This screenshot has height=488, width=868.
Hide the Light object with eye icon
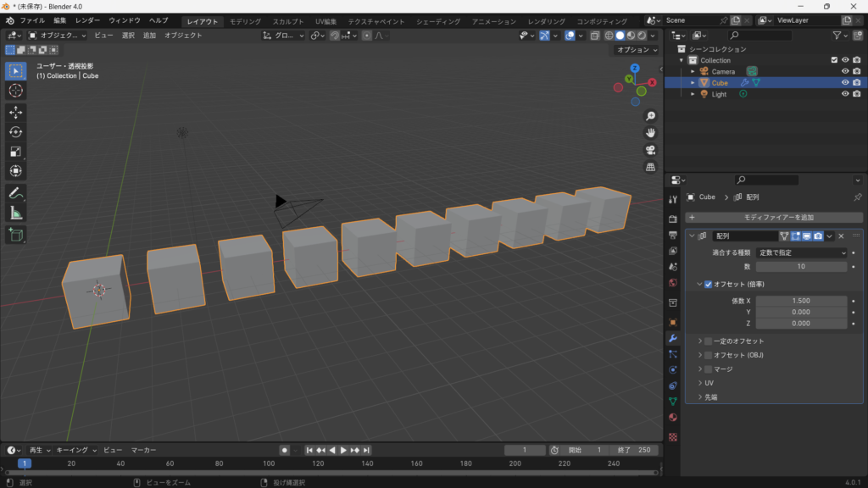[x=844, y=94]
